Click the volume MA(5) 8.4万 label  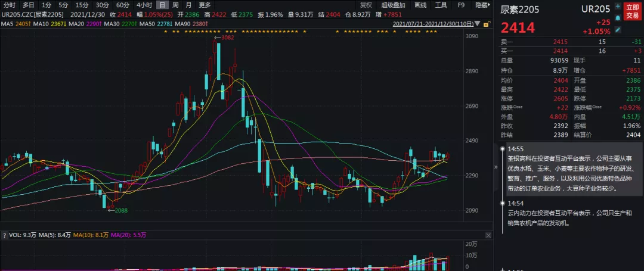click(55, 235)
